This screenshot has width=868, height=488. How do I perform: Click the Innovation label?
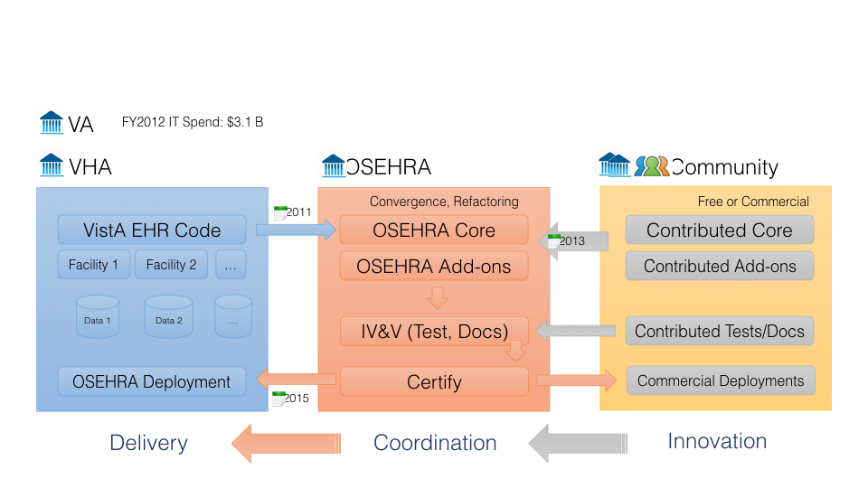point(717,441)
